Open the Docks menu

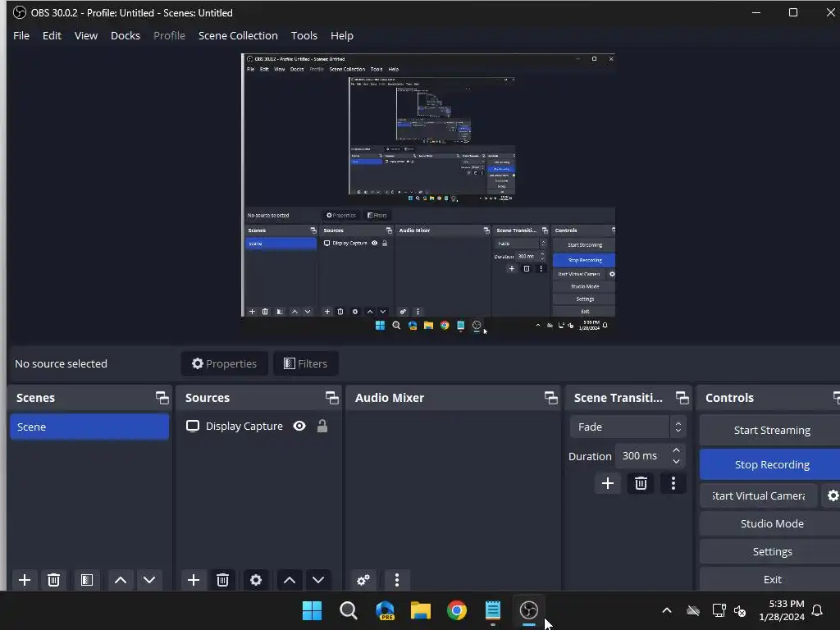[x=126, y=36]
